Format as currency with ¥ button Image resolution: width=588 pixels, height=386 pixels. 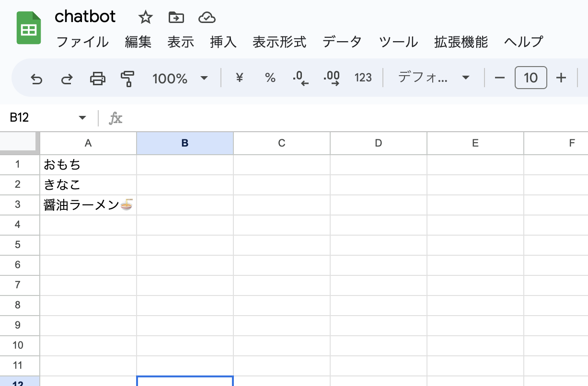click(240, 78)
